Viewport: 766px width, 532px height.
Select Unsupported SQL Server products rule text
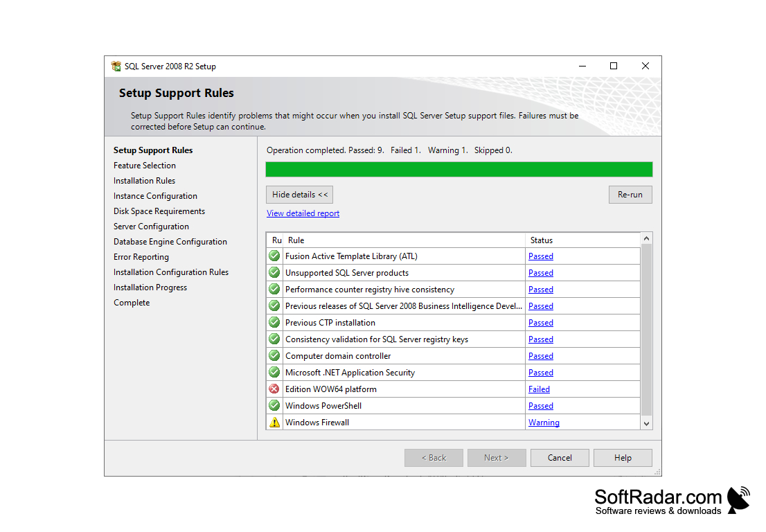[347, 273]
